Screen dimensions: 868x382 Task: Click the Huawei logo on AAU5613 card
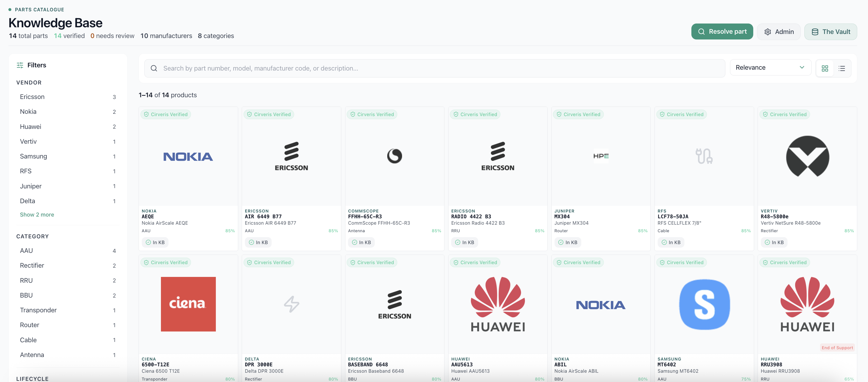click(x=498, y=304)
